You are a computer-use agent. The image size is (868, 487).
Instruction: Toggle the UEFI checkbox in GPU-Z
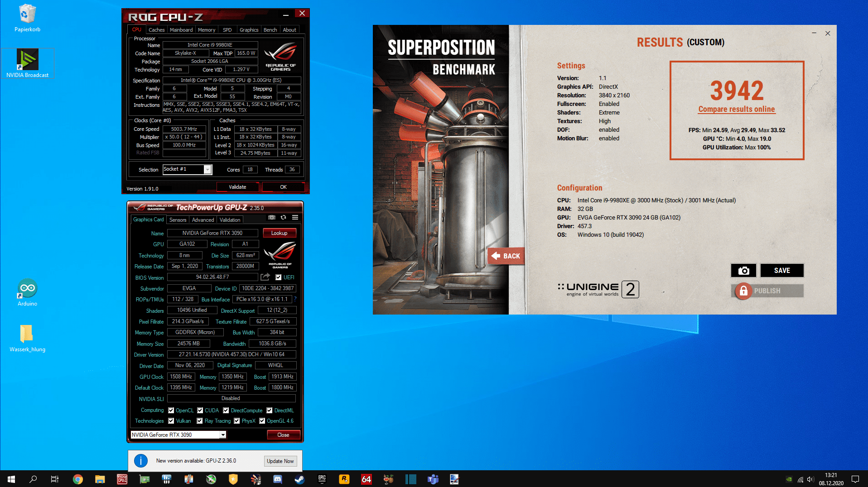coord(279,277)
